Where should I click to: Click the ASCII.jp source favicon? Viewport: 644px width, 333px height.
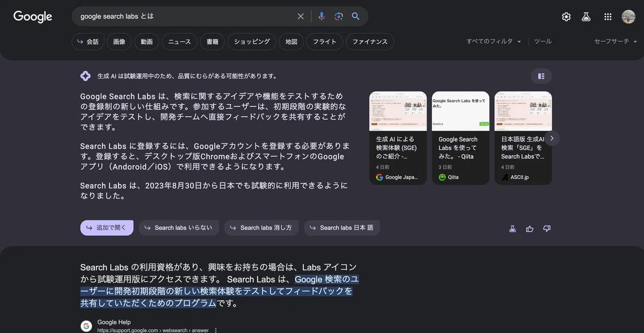[x=505, y=177]
